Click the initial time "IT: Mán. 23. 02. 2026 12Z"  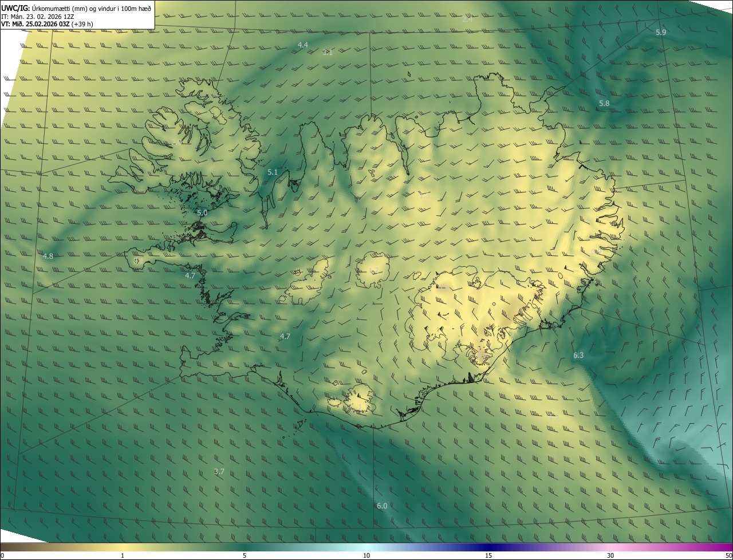coord(38,16)
